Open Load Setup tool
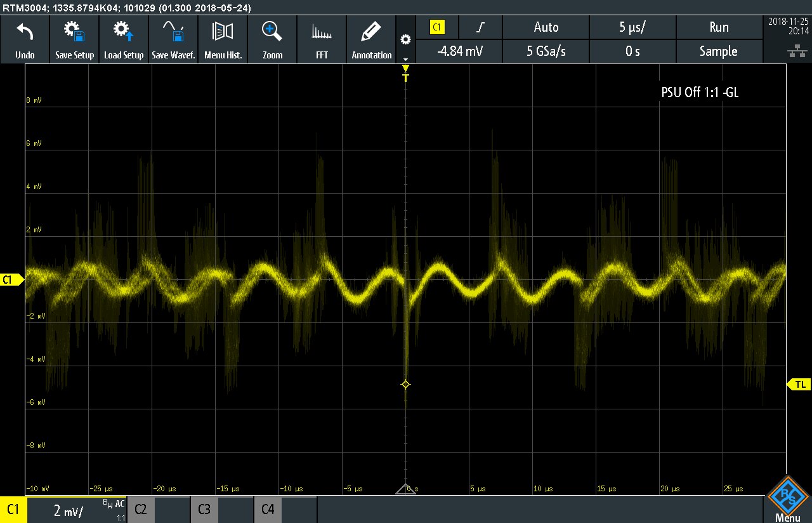Image resolution: width=812 pixels, height=523 pixels. click(x=124, y=32)
